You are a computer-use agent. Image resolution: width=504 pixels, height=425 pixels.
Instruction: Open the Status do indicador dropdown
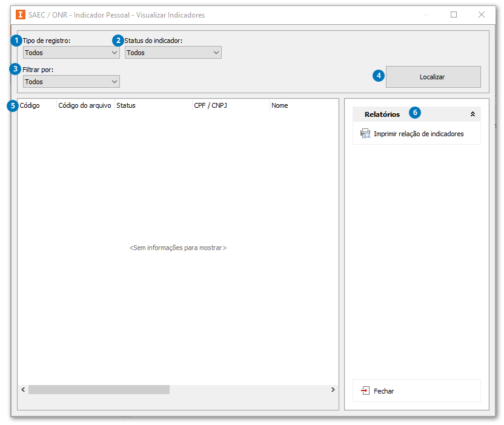click(173, 53)
